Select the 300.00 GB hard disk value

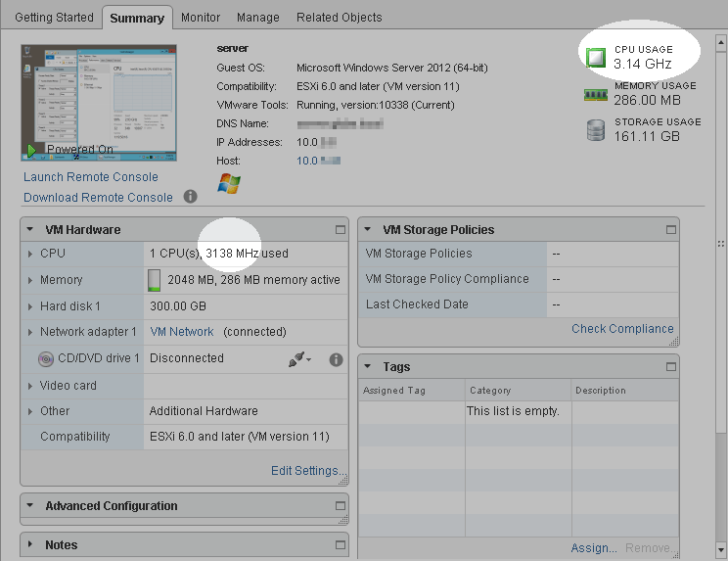178,306
